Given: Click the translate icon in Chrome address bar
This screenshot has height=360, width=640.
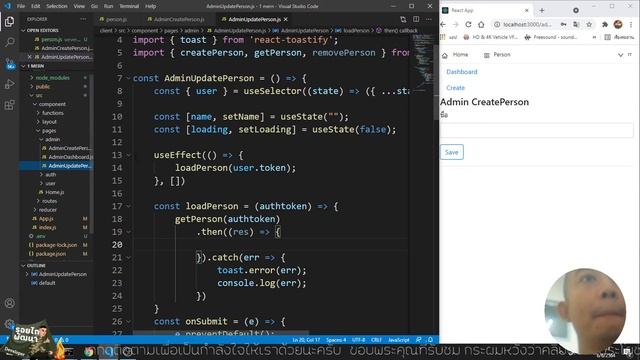Looking at the screenshot, I should pos(576,24).
